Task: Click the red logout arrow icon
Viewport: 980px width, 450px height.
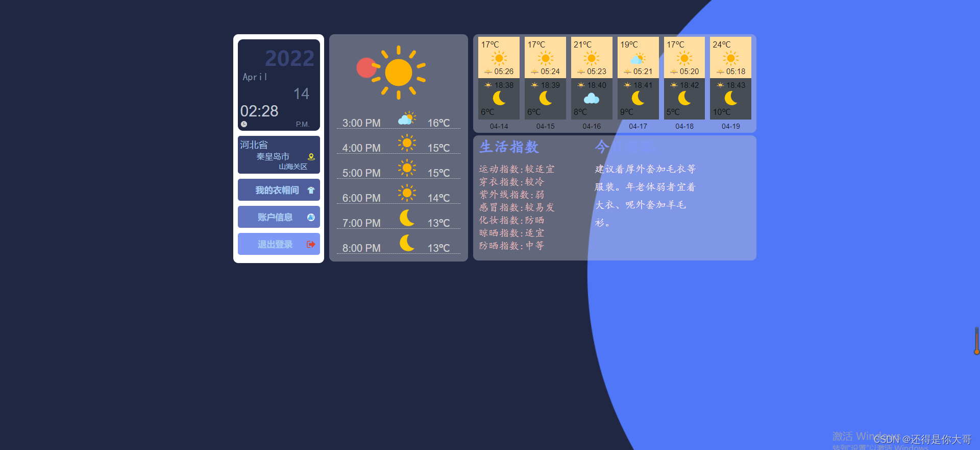Action: tap(311, 244)
